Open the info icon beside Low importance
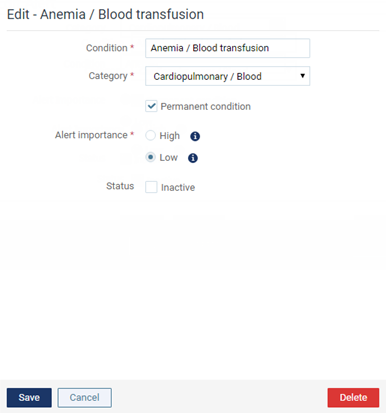This screenshot has width=386, height=413. (193, 158)
